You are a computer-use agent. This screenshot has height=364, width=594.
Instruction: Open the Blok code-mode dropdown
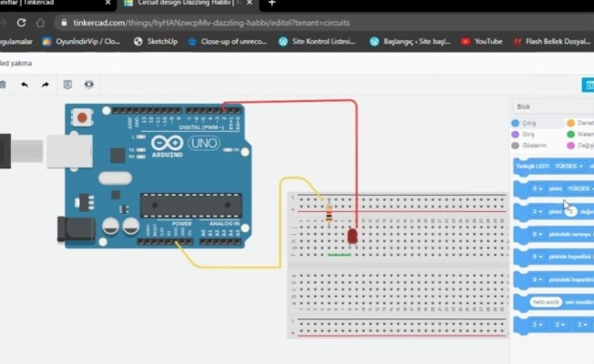[551, 106]
